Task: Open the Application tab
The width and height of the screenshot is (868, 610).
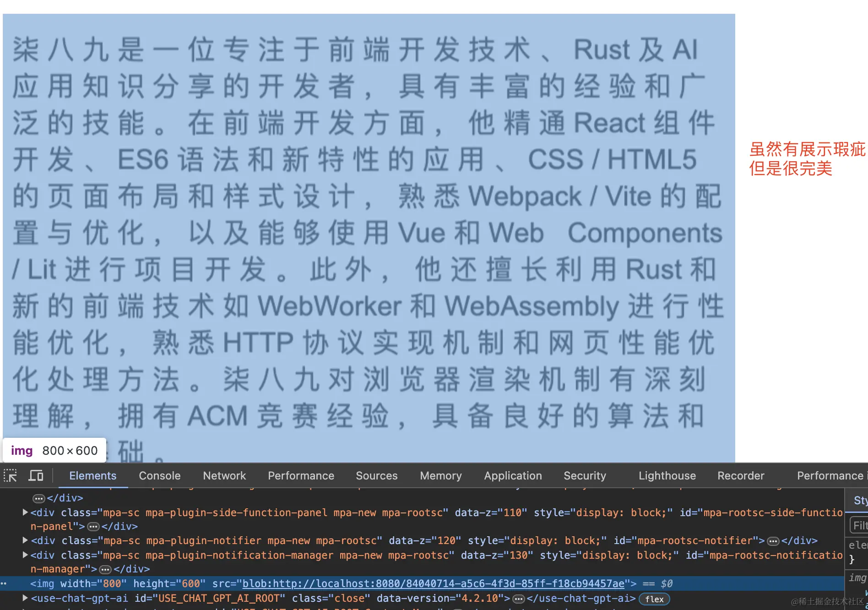Action: [513, 476]
